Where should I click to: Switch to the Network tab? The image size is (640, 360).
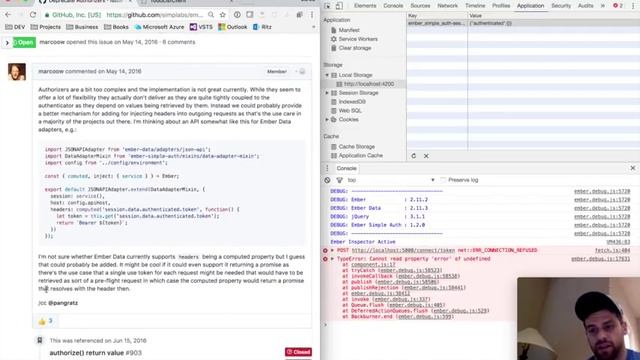(447, 6)
